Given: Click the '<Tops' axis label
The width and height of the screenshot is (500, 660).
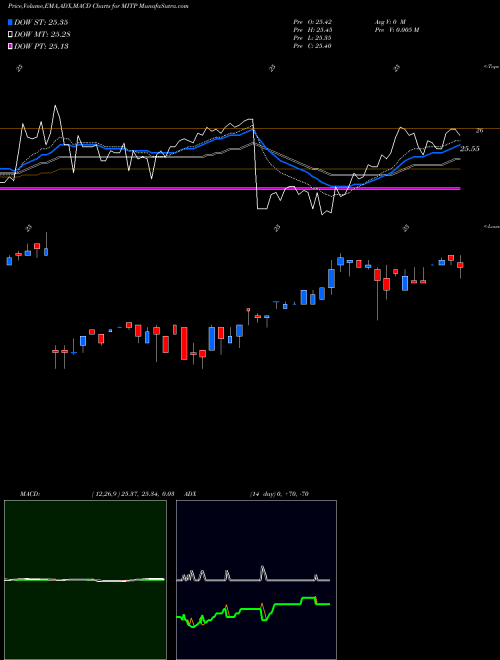Looking at the screenshot, I should tap(492, 67).
